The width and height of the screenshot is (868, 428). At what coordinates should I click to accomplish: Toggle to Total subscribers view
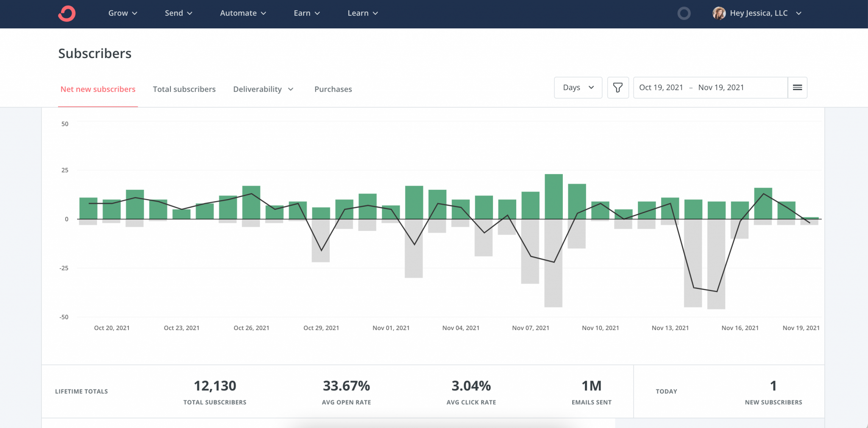click(x=184, y=89)
